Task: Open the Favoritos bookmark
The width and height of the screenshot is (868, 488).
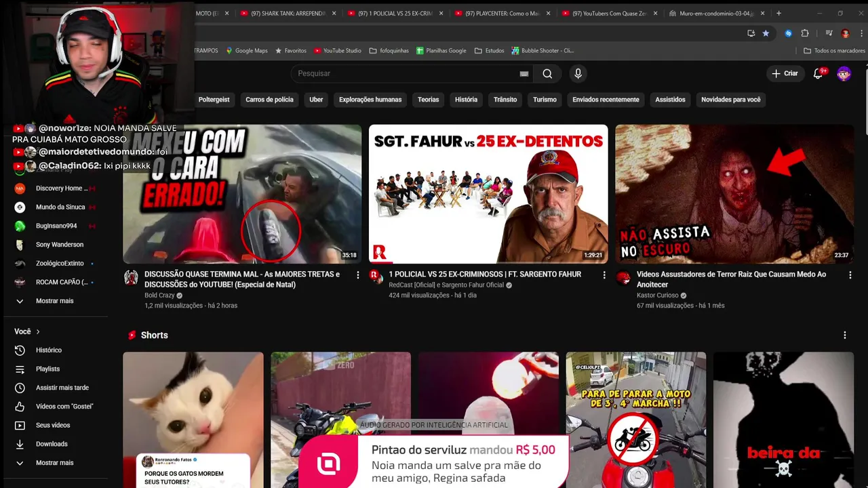Action: click(x=290, y=51)
